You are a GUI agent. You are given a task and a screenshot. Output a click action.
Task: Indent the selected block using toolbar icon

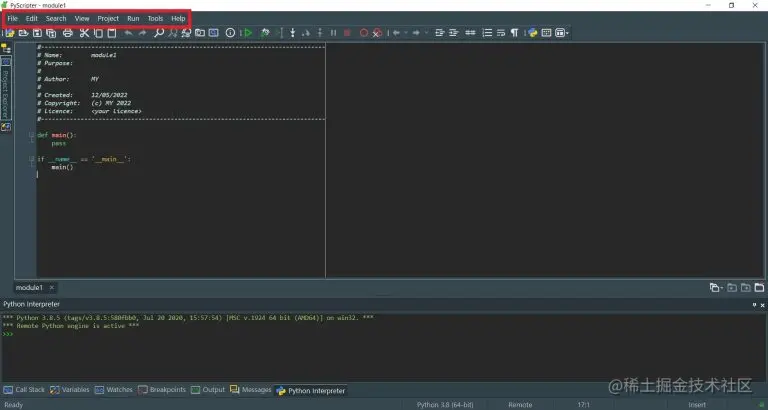point(454,33)
